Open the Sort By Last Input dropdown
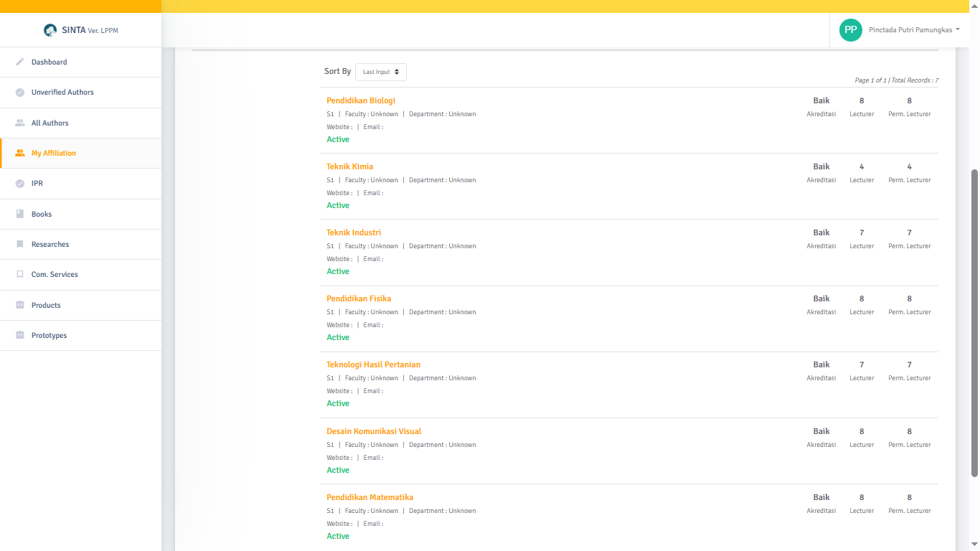The height and width of the screenshot is (551, 980). pyautogui.click(x=381, y=72)
